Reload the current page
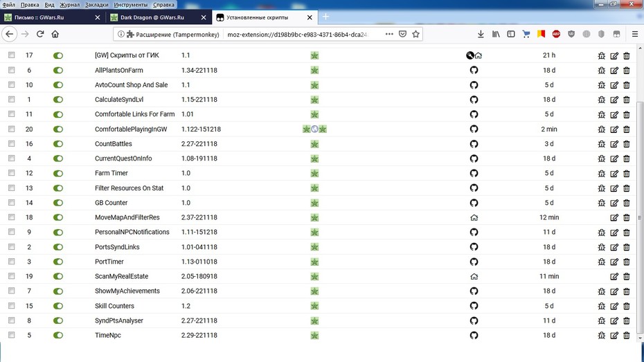The width and height of the screenshot is (644, 362). (40, 34)
